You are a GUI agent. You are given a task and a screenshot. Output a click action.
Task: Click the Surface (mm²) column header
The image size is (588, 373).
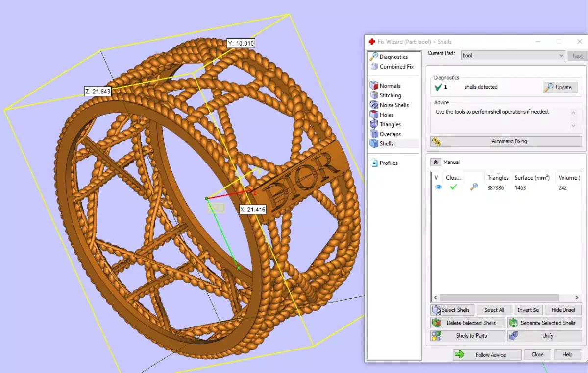point(532,178)
